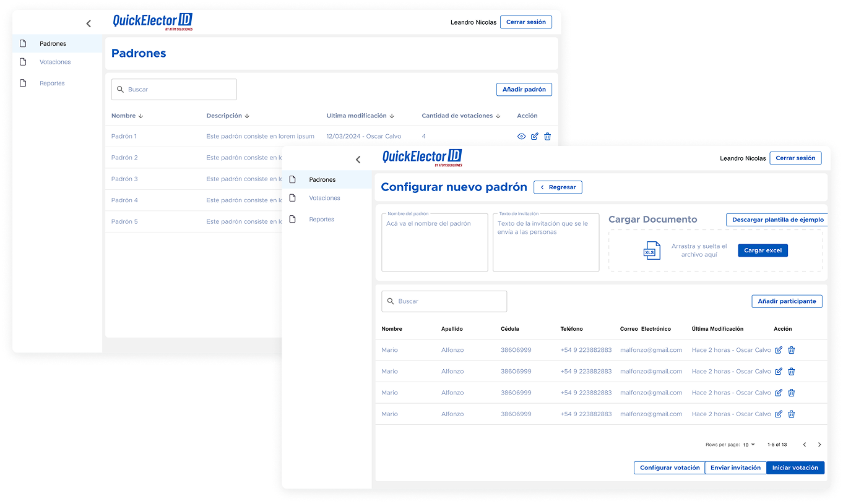Click the Regresar back button
This screenshot has height=504, width=843.
click(558, 187)
